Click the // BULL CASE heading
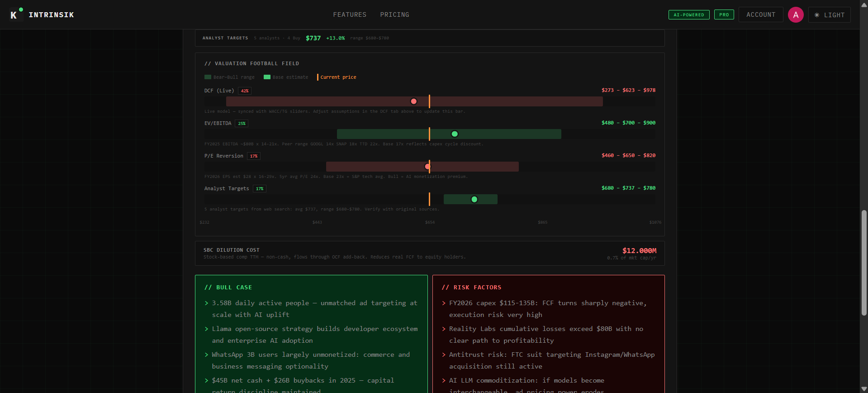This screenshot has height=393, width=868. (228, 288)
